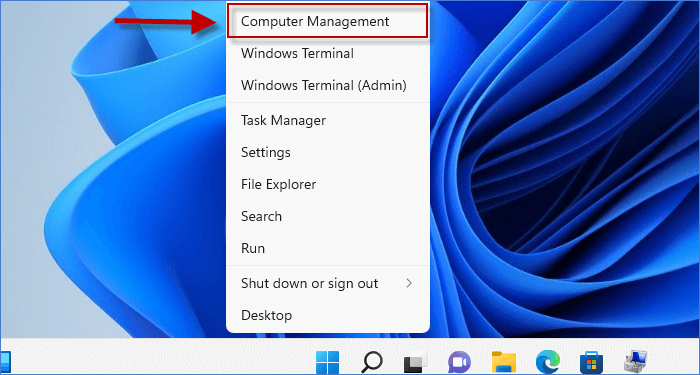Image resolution: width=700 pixels, height=375 pixels.
Task: Select Settings in the context menu
Action: (x=328, y=153)
